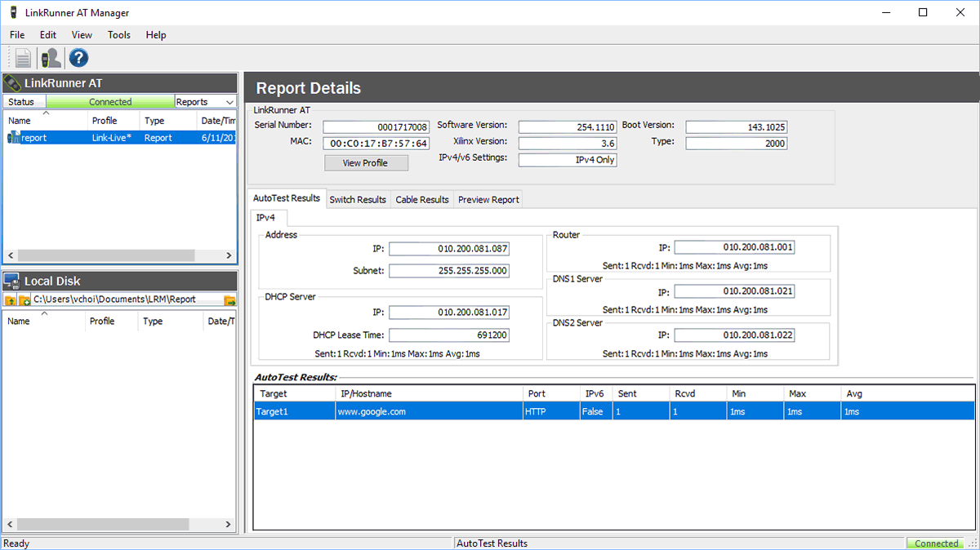Click the LinkRunner AT device icon in panel header

[12, 83]
